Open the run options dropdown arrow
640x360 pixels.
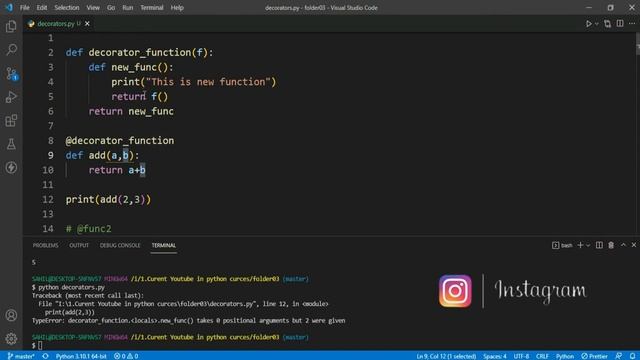tap(596, 24)
